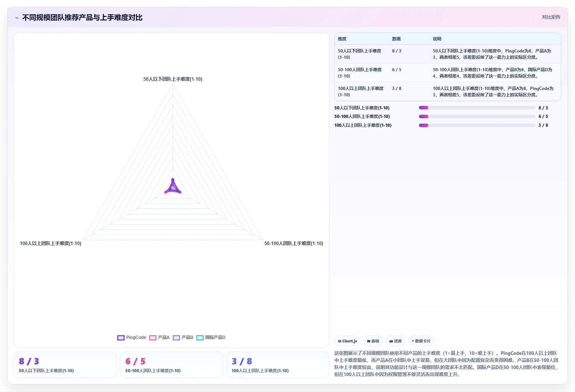Image resolution: width=575 pixels, height=392 pixels.
Task: Click progress bar for 50-100人团队上手难度
Action: [x=477, y=117]
